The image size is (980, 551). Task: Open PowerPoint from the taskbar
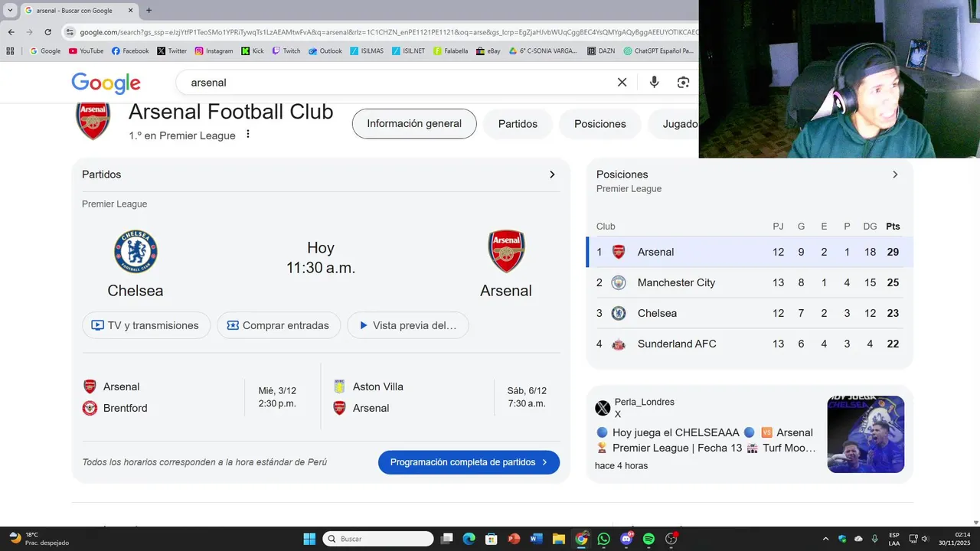point(514,539)
